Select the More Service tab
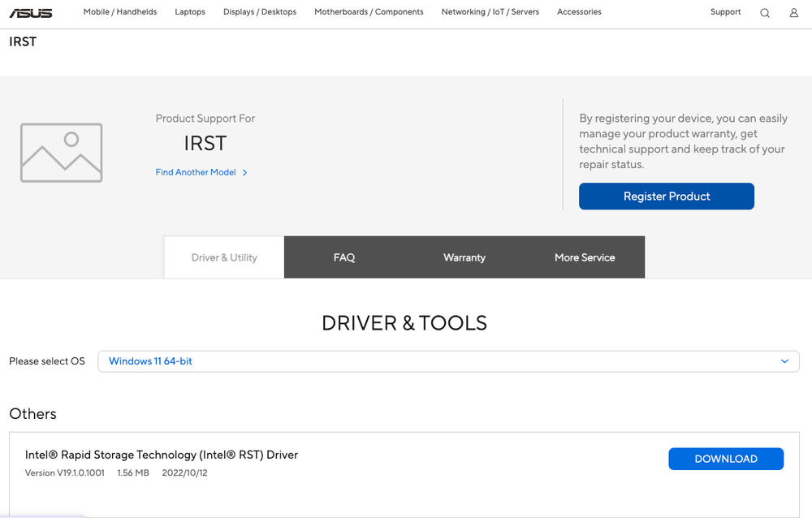 click(584, 257)
